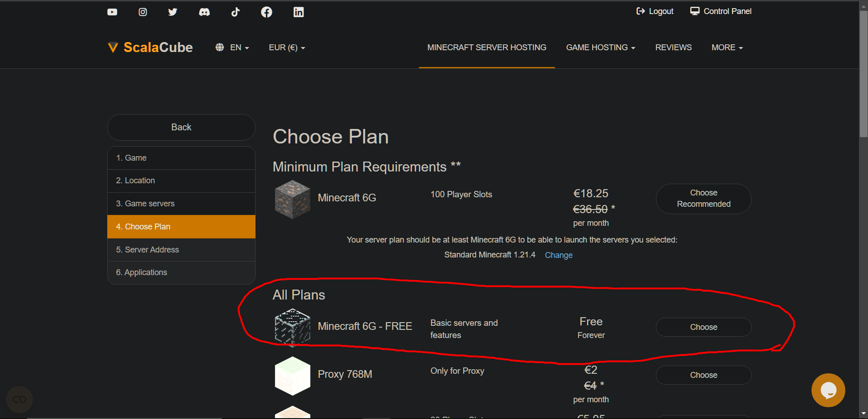Open the Discord icon link
Viewport: 868px width, 419px height.
[204, 12]
